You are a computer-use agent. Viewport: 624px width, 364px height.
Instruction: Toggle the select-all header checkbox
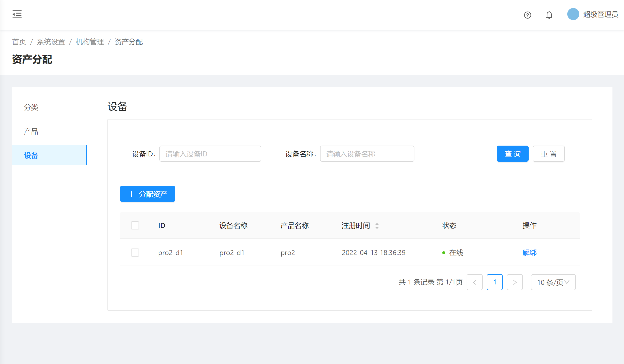point(135,225)
